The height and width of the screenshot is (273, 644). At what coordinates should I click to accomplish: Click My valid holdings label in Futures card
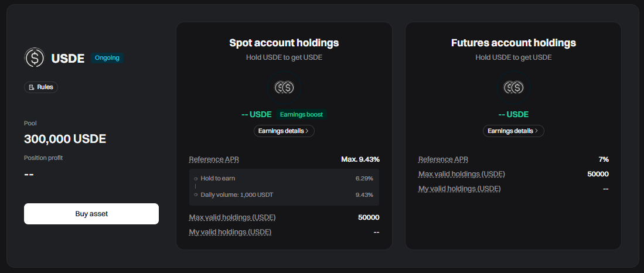pos(459,189)
